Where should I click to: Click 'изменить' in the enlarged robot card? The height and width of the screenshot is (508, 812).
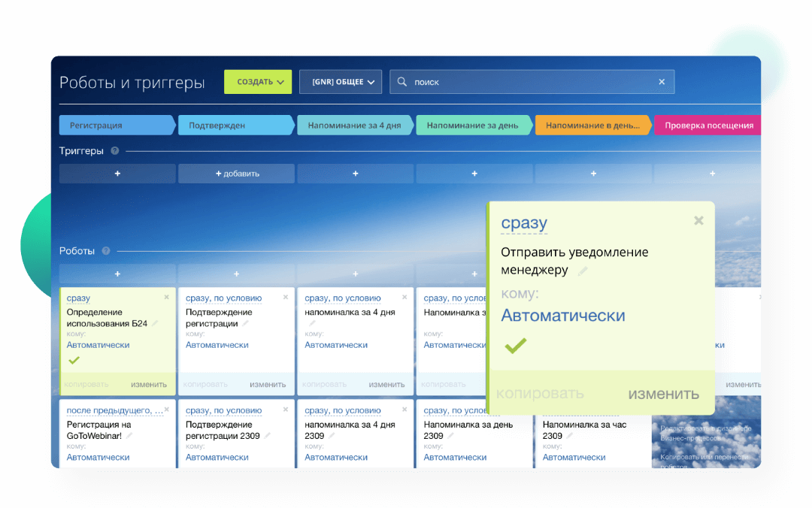663,394
